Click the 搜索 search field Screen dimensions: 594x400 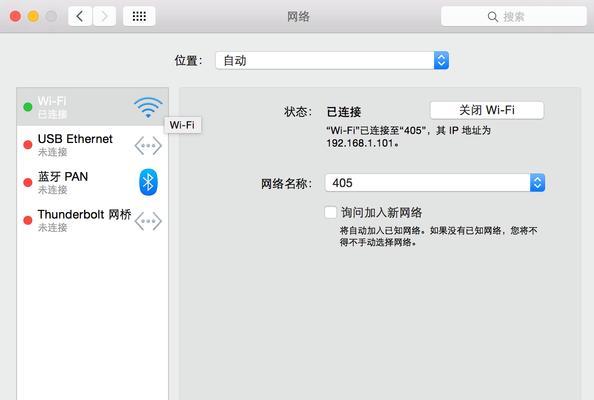coord(514,16)
